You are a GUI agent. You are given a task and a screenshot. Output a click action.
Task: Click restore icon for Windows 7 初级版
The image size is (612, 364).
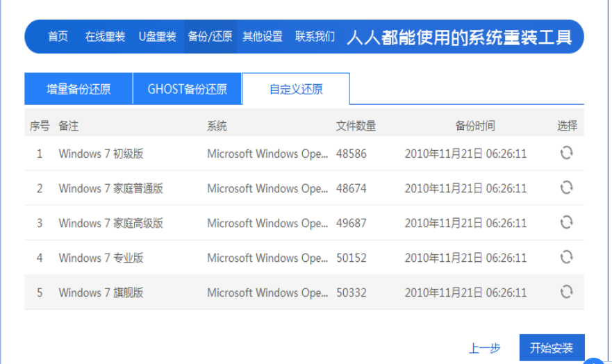pyautogui.click(x=566, y=153)
